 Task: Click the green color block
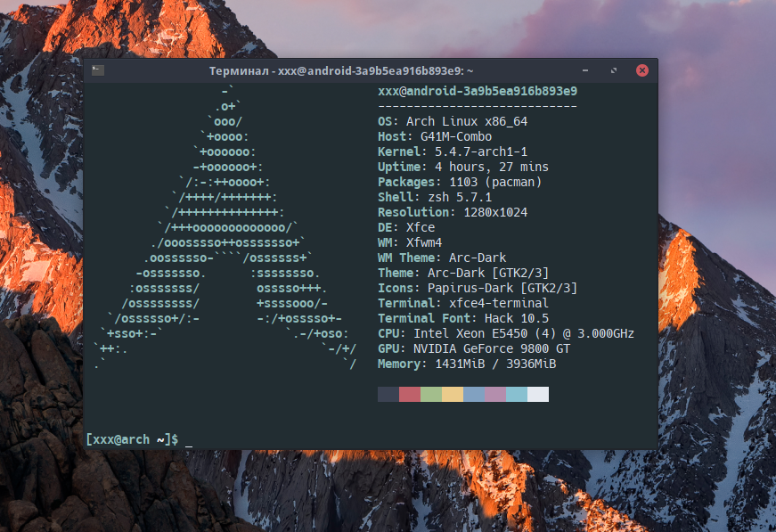[431, 395]
